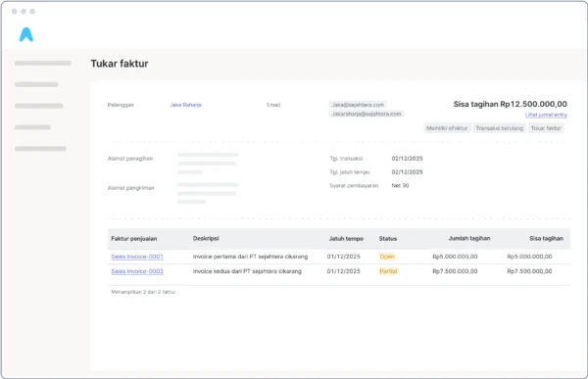Viewport: 588px width, 379px height.
Task: Select the first sidebar menu placeholder item
Action: (43, 64)
